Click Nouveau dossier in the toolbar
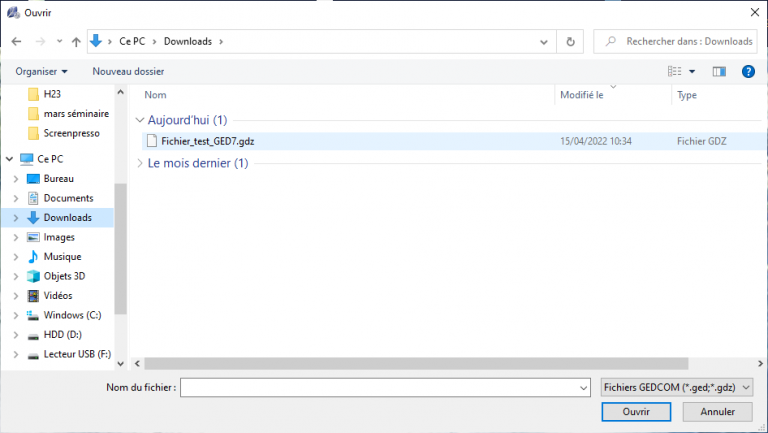 pyautogui.click(x=128, y=71)
